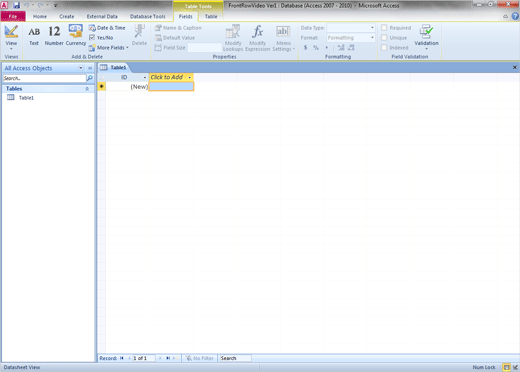This screenshot has height=372, width=520.
Task: Apply Comma number formatting
Action: pos(326,48)
